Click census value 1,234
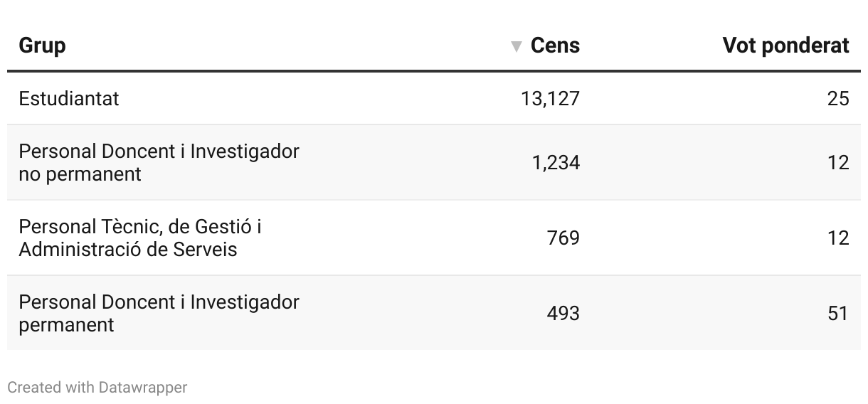The height and width of the screenshot is (404, 868). (x=556, y=163)
